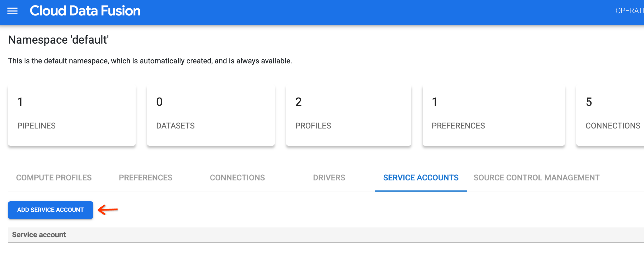Image resolution: width=644 pixels, height=261 pixels.
Task: Open the CONNECTIONS summary card
Action: 611,115
